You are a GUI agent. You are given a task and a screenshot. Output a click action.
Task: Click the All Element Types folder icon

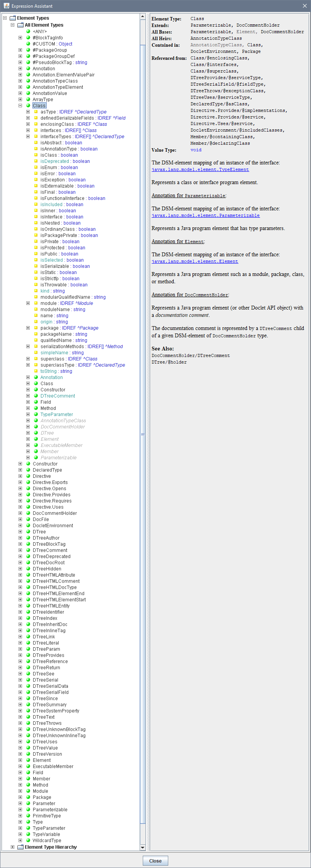pyautogui.click(x=20, y=25)
